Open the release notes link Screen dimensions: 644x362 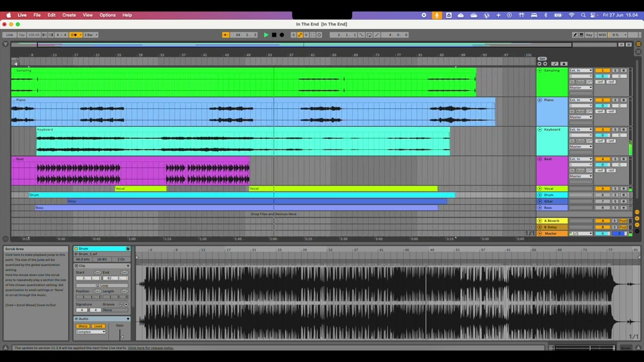tap(151, 348)
